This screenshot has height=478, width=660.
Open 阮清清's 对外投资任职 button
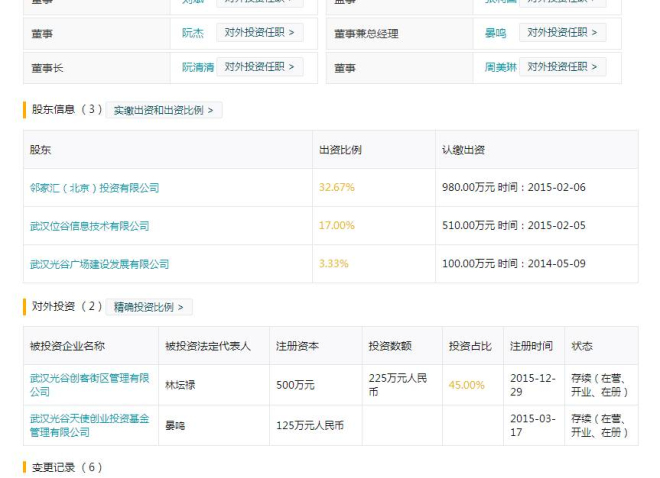point(260,67)
